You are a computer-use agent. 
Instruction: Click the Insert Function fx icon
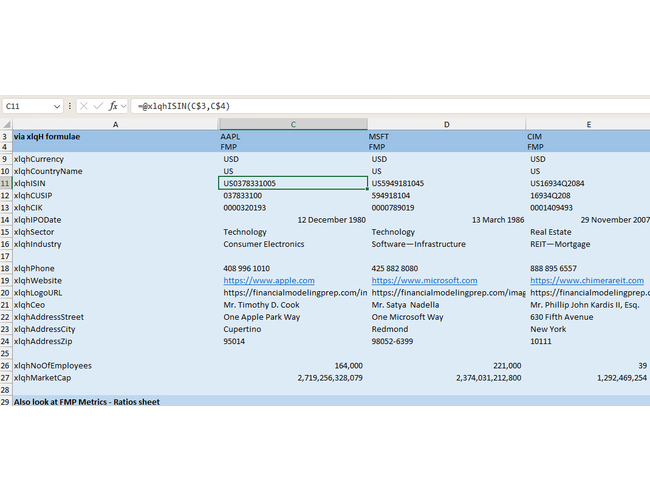(x=113, y=106)
